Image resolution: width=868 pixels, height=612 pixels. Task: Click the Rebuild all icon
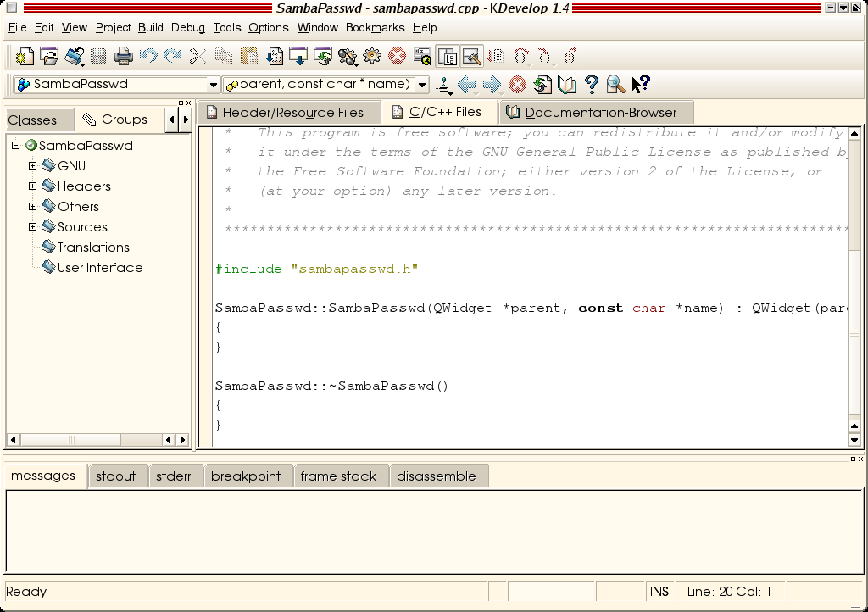pos(323,56)
